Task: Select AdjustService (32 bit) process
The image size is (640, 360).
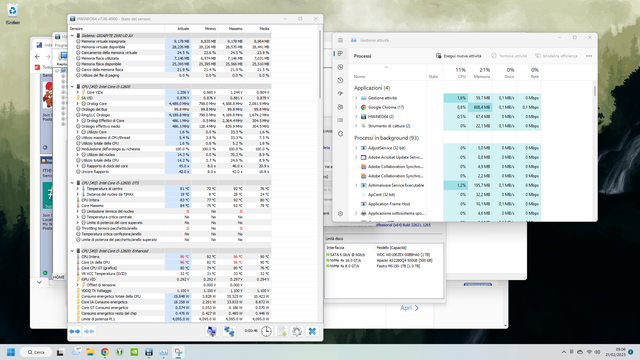Action: point(447,148)
